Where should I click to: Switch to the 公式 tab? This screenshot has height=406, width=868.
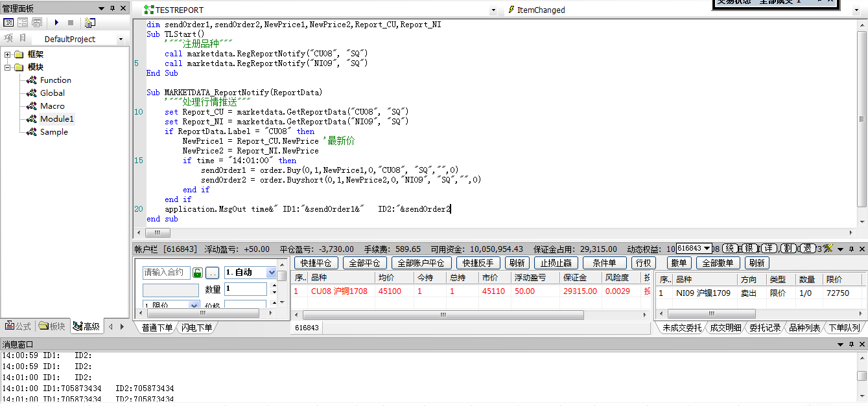point(18,326)
